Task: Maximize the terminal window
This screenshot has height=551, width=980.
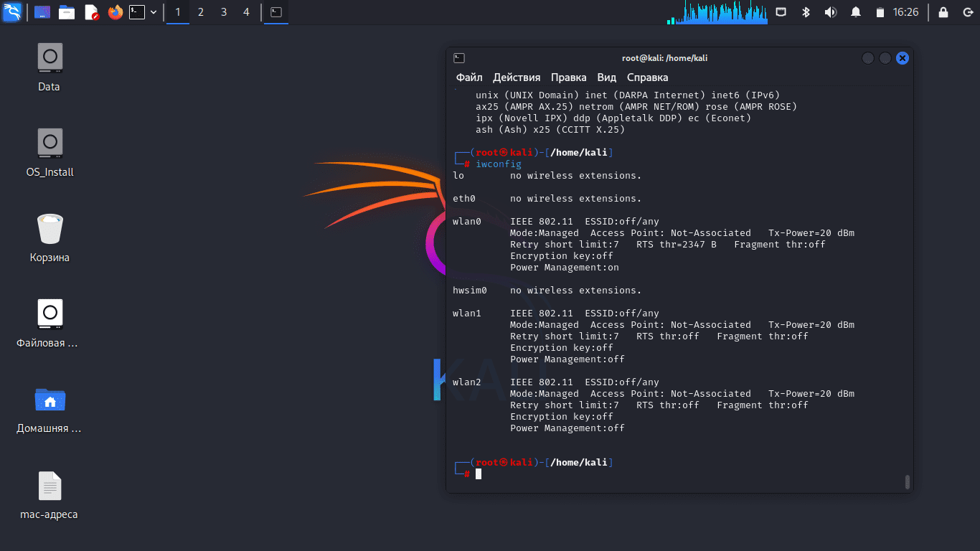Action: [x=885, y=58]
